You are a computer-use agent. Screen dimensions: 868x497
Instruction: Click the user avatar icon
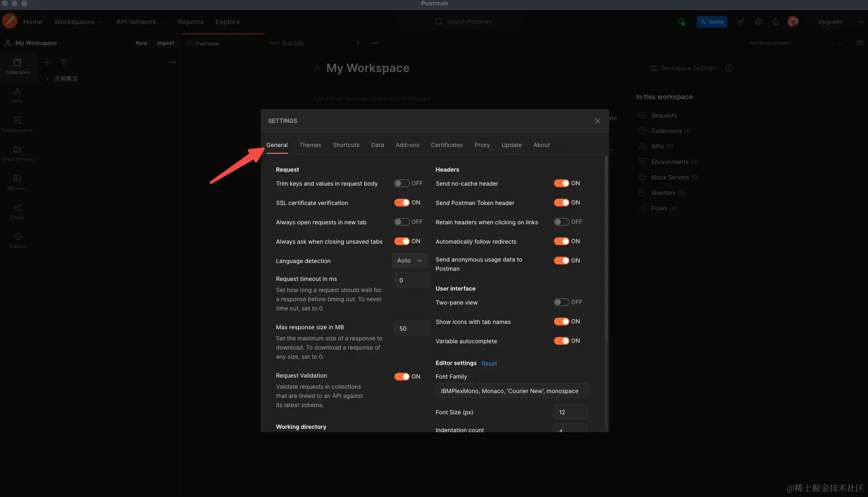click(793, 22)
